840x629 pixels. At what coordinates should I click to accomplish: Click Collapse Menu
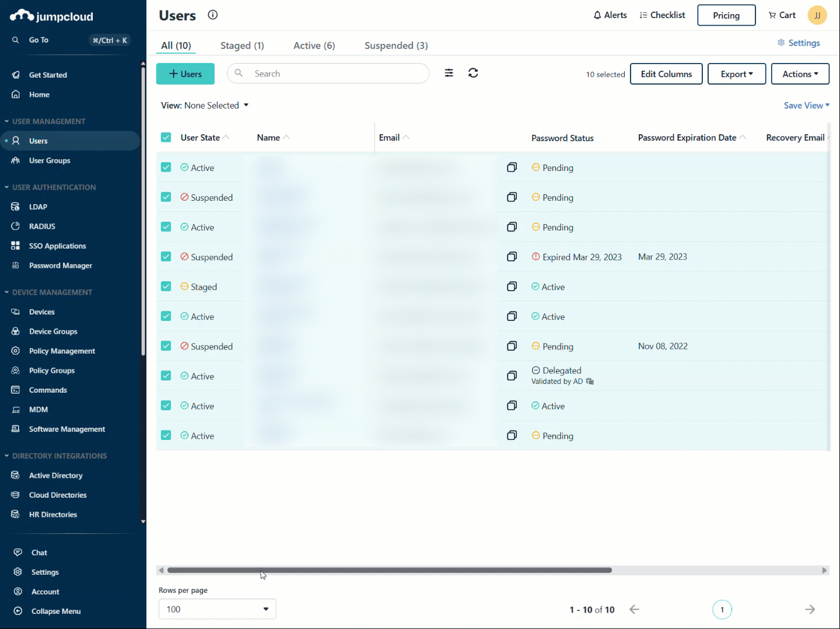tap(56, 611)
